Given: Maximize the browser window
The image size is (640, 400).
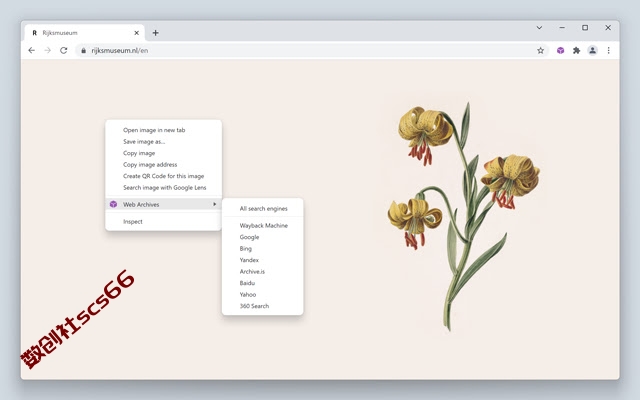Looking at the screenshot, I should pyautogui.click(x=585, y=28).
